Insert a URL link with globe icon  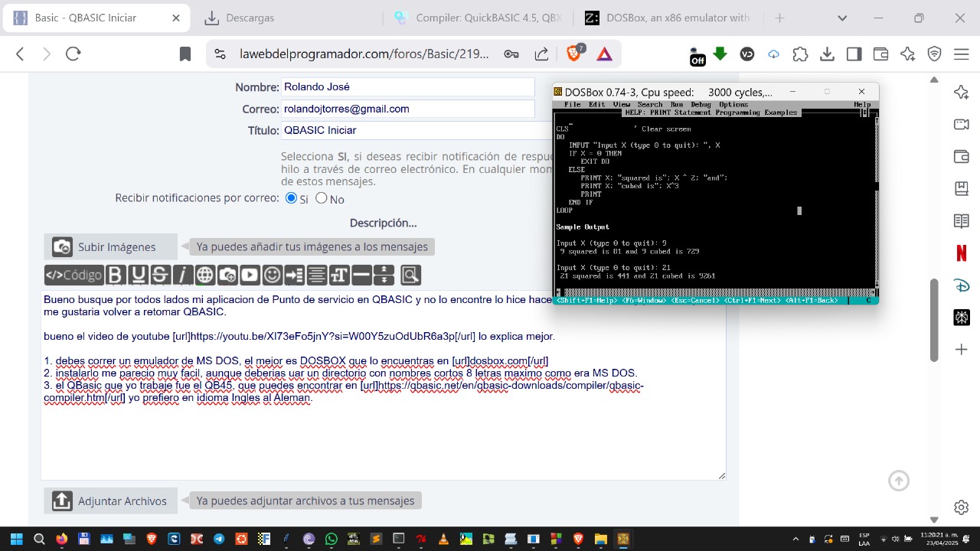[x=204, y=275]
